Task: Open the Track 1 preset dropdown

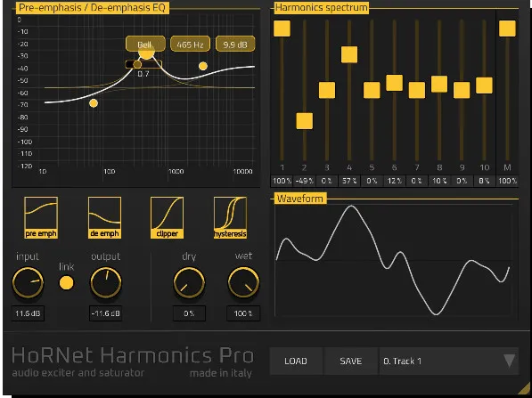Action: click(448, 361)
